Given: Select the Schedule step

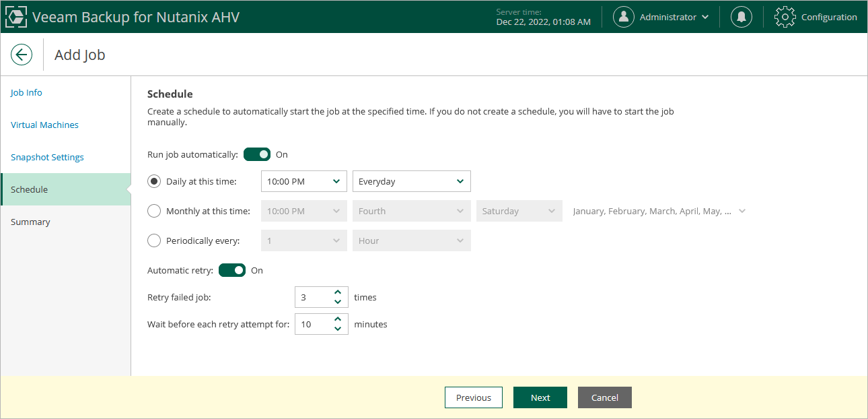Looking at the screenshot, I should 66,189.
